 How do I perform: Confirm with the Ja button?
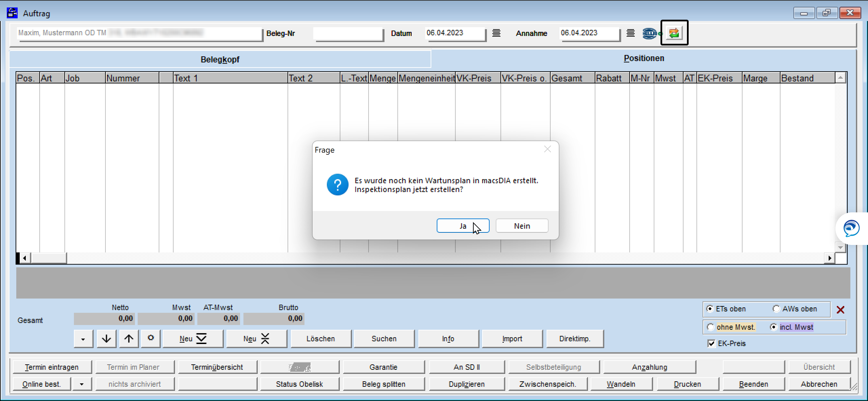click(463, 226)
